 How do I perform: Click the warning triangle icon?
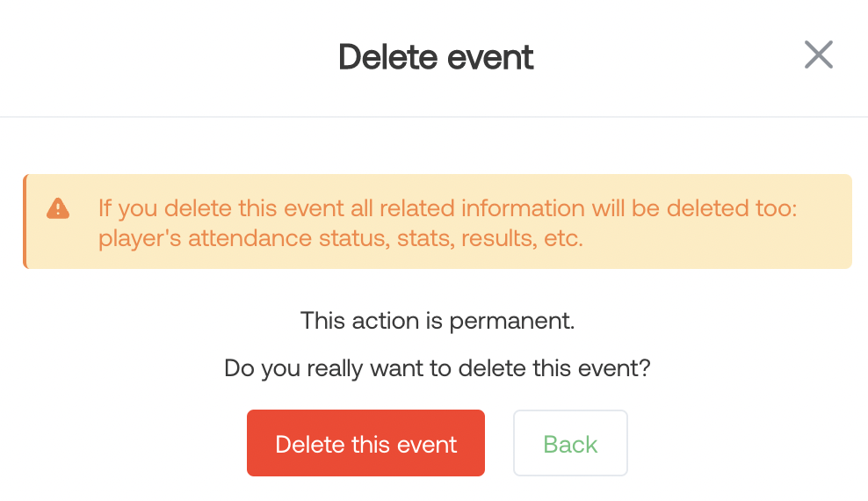pos(58,208)
